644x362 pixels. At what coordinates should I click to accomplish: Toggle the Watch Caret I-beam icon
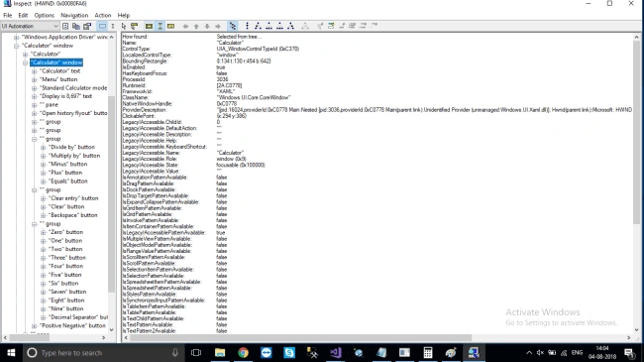point(113,26)
